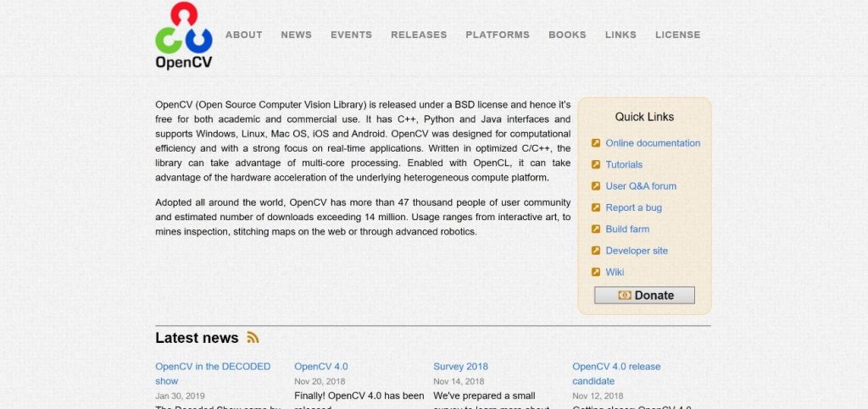Click the Donate button
The width and height of the screenshot is (868, 409).
click(644, 296)
